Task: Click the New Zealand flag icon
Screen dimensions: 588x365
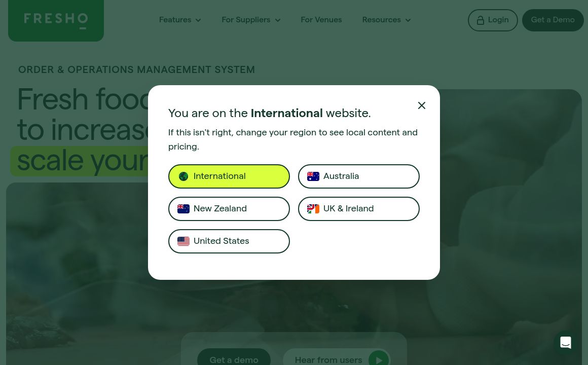Action: point(183,209)
